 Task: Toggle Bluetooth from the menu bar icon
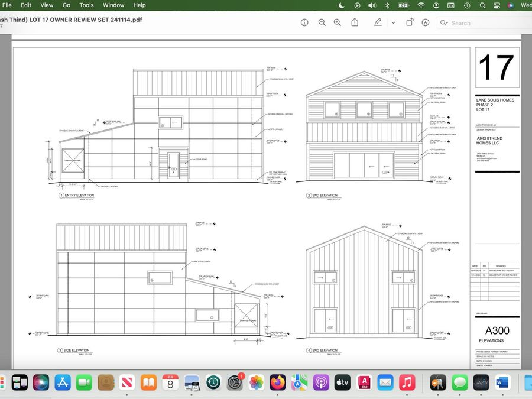coord(387,5)
